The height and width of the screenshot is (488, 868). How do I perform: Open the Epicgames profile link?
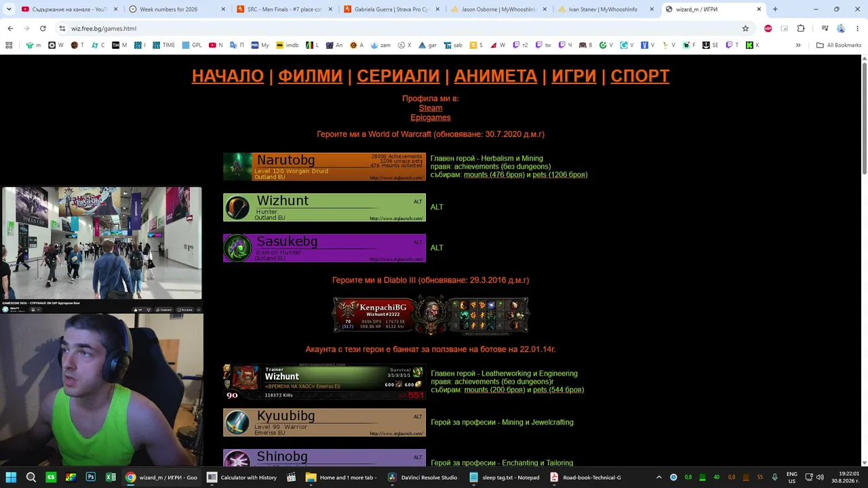(431, 117)
